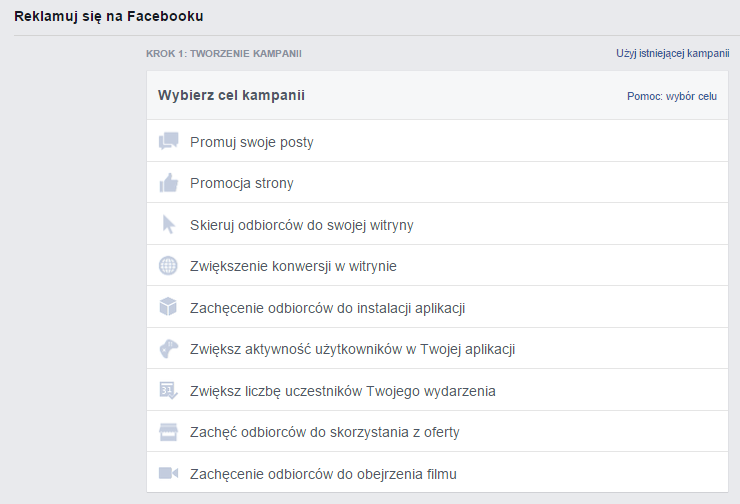740x504 pixels.
Task: Click the cursor arrow icon for website clicks
Action: 168,224
